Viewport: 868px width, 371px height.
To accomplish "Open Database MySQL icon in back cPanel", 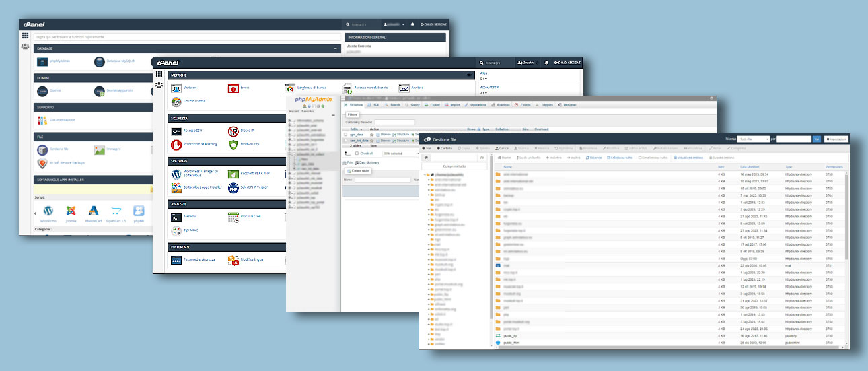I will point(100,61).
